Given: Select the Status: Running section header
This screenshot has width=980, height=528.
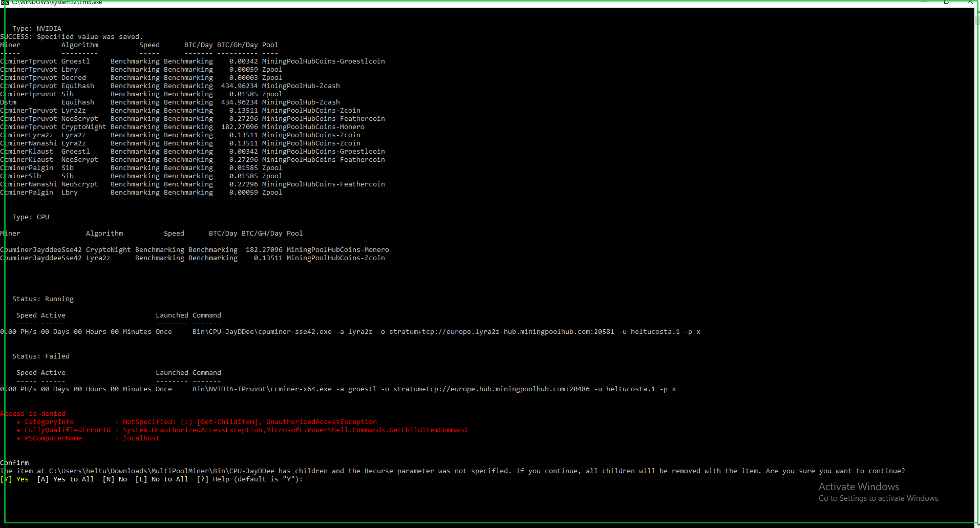Looking at the screenshot, I should click(x=43, y=299).
